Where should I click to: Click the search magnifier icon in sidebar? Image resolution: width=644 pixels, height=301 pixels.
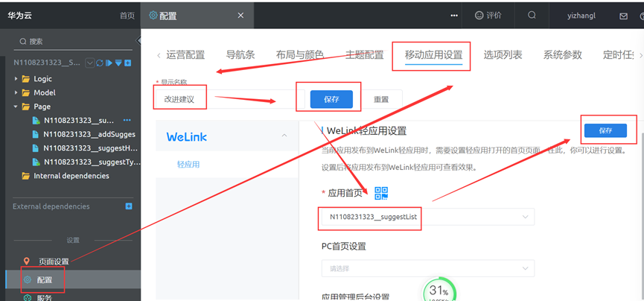(x=23, y=42)
